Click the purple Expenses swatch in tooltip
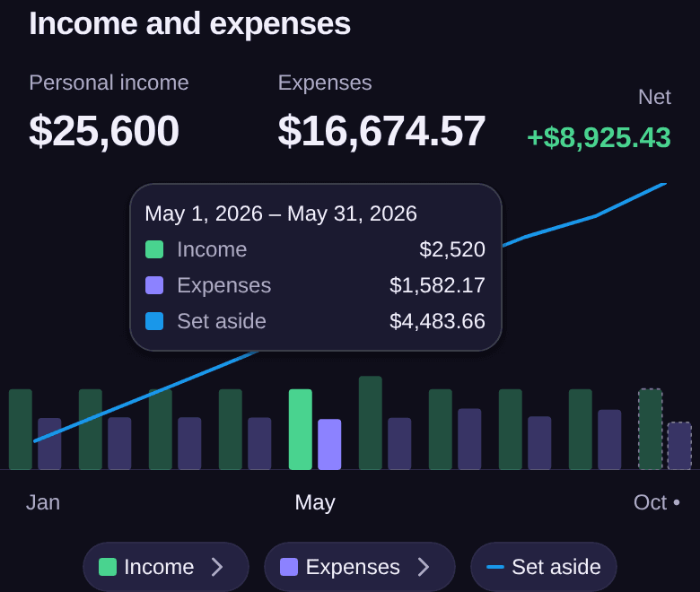The height and width of the screenshot is (592, 700). pos(154,285)
